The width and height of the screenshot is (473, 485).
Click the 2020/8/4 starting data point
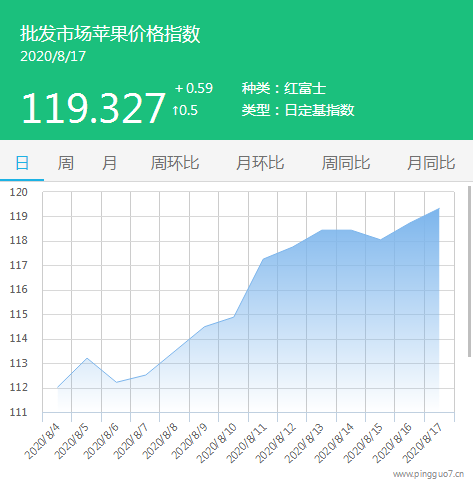coord(58,387)
